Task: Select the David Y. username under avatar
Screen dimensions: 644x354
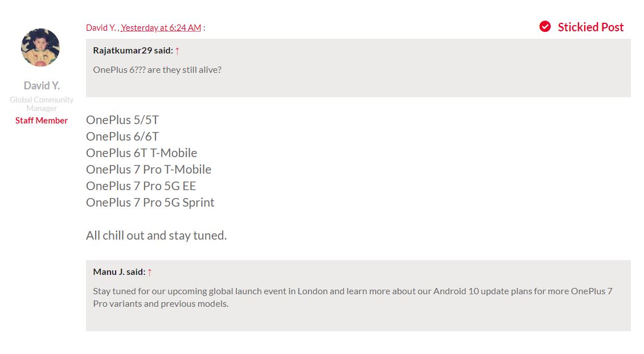Action: point(42,85)
